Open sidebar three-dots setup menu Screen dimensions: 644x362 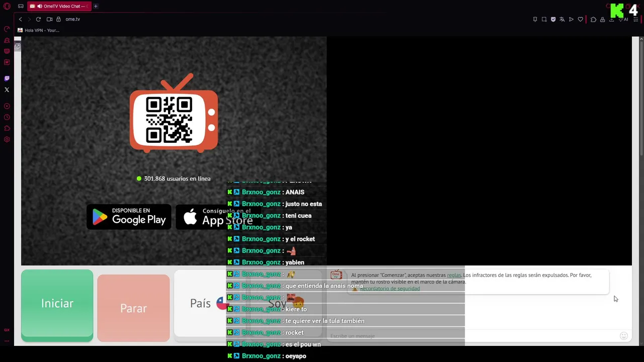pyautogui.click(x=7, y=341)
